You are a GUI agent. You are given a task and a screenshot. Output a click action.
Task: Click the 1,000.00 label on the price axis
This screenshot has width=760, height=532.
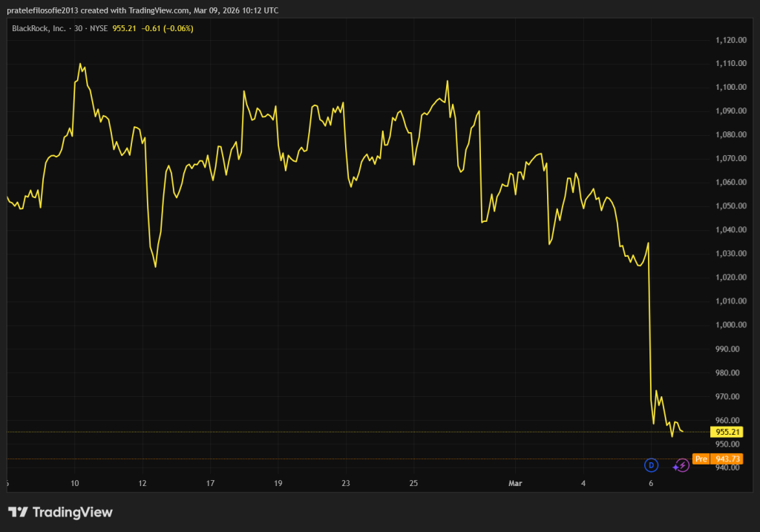[730, 325]
